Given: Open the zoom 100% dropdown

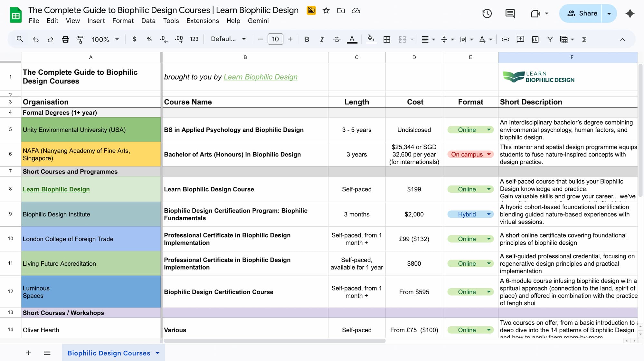Looking at the screenshot, I should pos(105,39).
